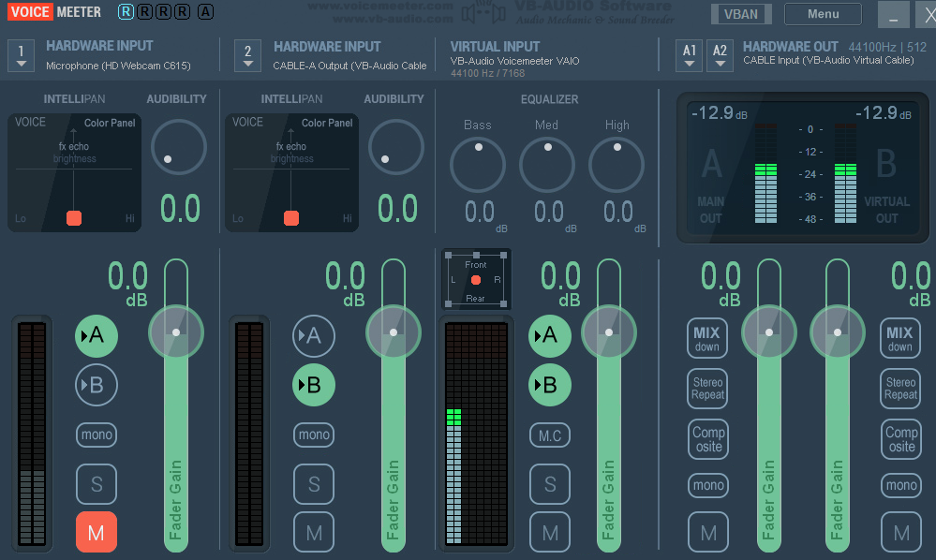936x560 pixels.
Task: Open the Menu button
Action: pos(823,14)
